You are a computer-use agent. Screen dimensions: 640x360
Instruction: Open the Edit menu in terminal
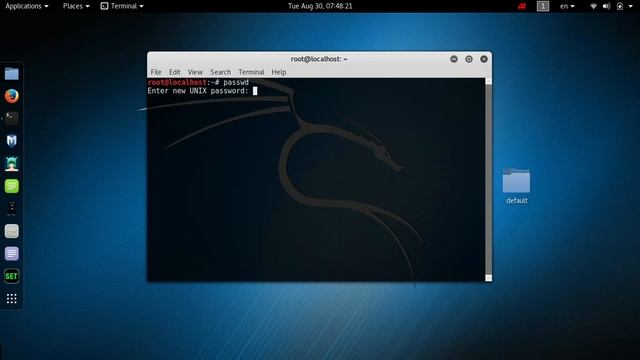174,72
